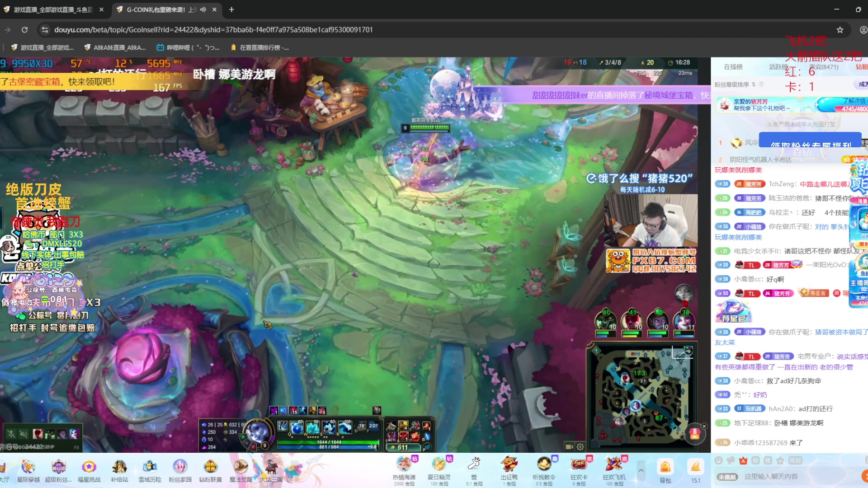Open the fish-fin balance showing 15.1

tap(696, 471)
